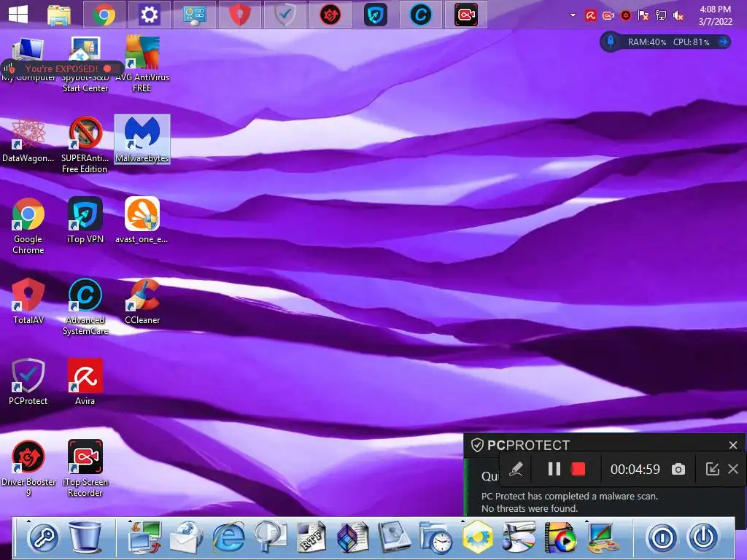
Task: Launch CCleaner desktop shortcut
Action: pyautogui.click(x=142, y=301)
